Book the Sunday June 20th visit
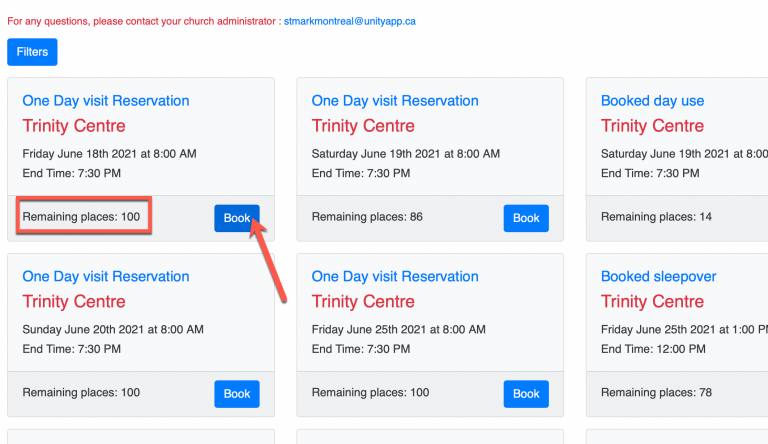768x444 pixels. (x=237, y=394)
